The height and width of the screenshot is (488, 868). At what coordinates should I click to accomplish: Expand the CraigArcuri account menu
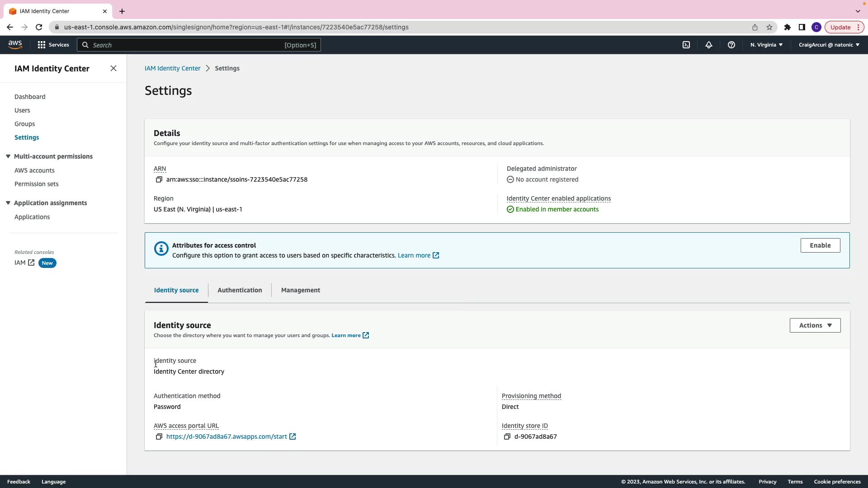tap(829, 45)
